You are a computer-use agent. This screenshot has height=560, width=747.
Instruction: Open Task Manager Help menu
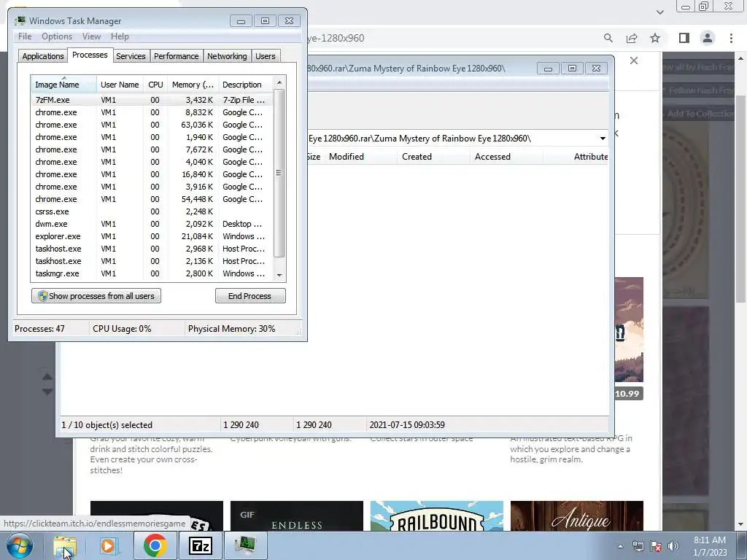[x=120, y=36]
